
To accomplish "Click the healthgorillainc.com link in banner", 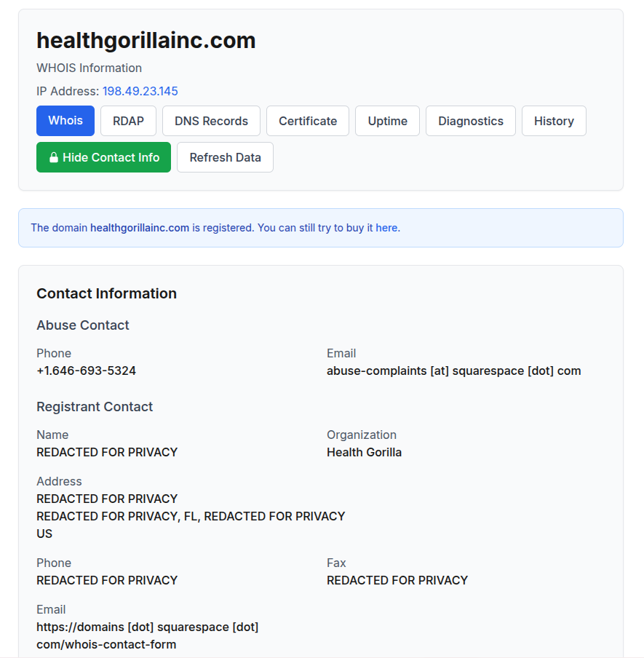I will click(140, 228).
